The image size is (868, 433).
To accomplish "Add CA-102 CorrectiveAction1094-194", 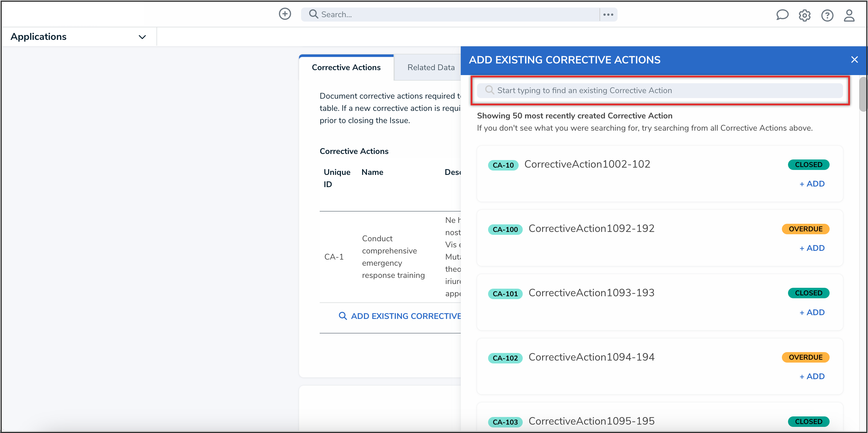I will [x=812, y=376].
